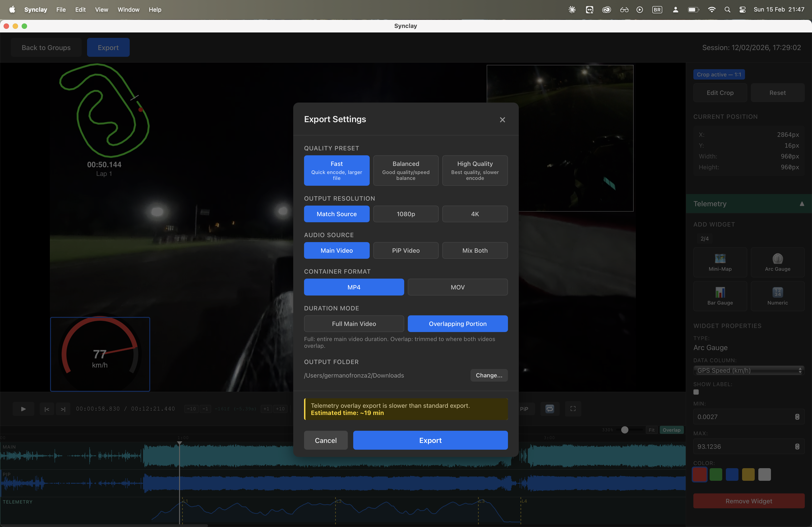Add a Numeric telemetry widget
812x527 pixels.
[777, 296]
